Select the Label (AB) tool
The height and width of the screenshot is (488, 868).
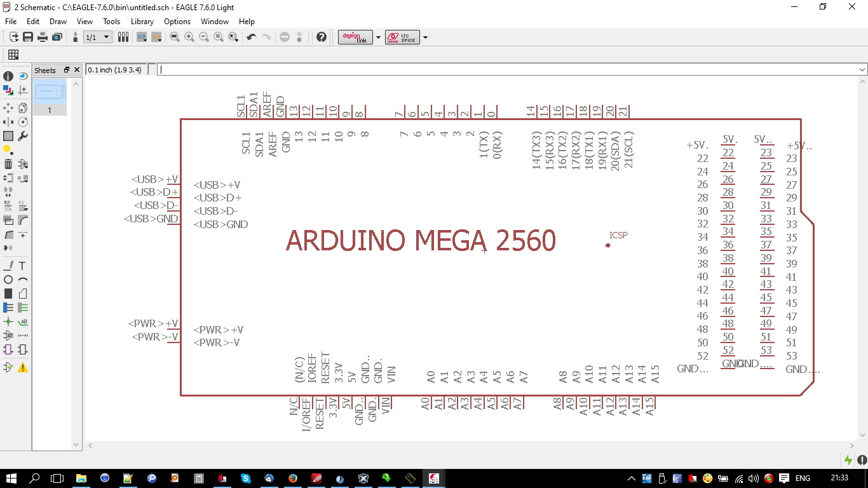23,322
